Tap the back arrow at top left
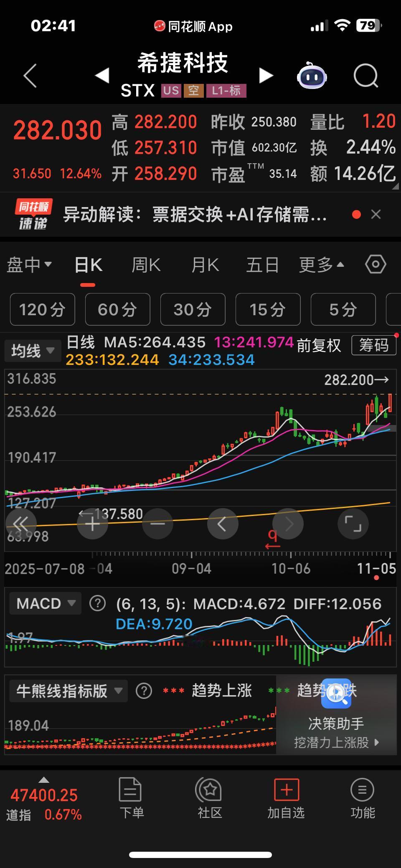 click(30, 76)
